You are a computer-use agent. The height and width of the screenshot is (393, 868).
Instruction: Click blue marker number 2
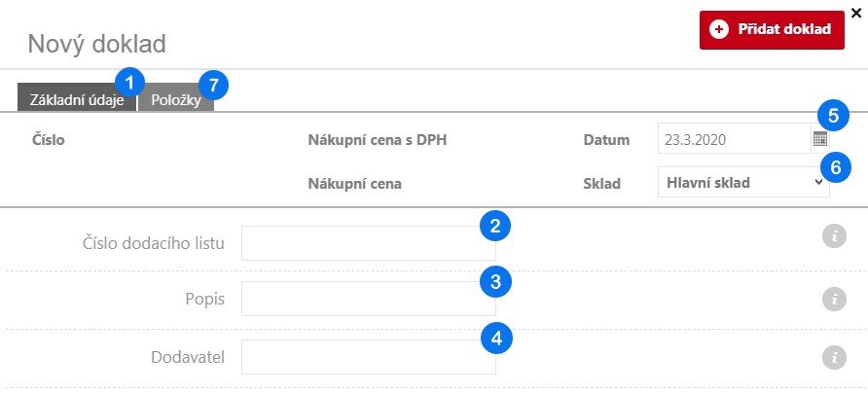495,227
